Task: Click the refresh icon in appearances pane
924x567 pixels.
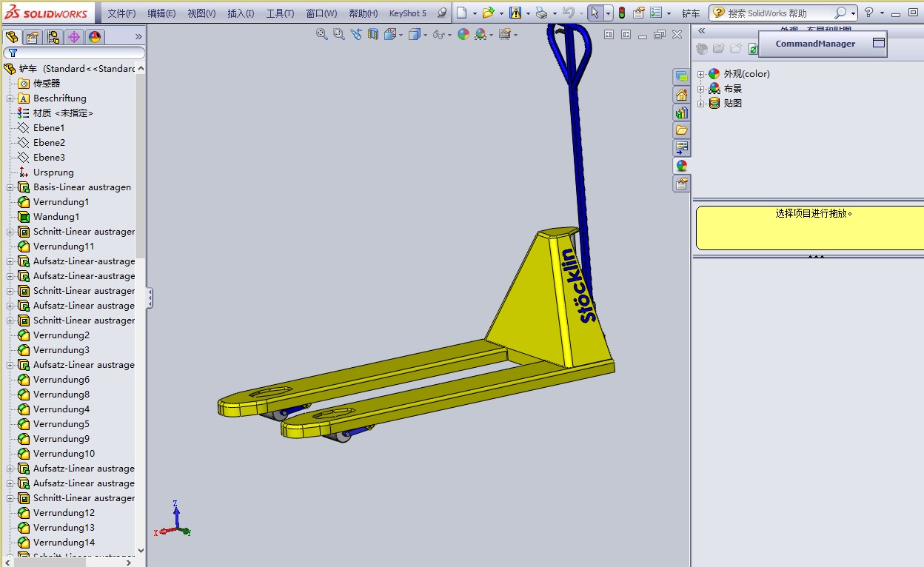Action: pyautogui.click(x=752, y=49)
